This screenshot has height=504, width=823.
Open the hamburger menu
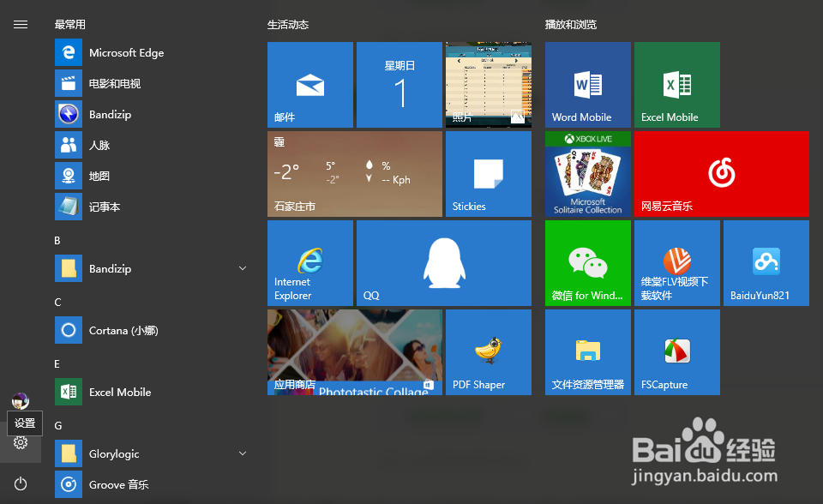coord(21,24)
